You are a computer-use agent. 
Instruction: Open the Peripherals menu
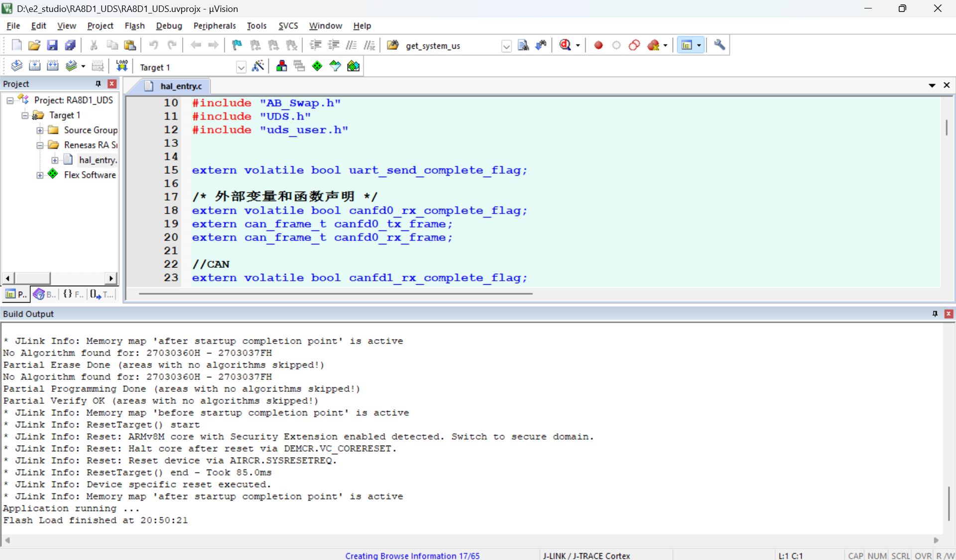point(215,26)
